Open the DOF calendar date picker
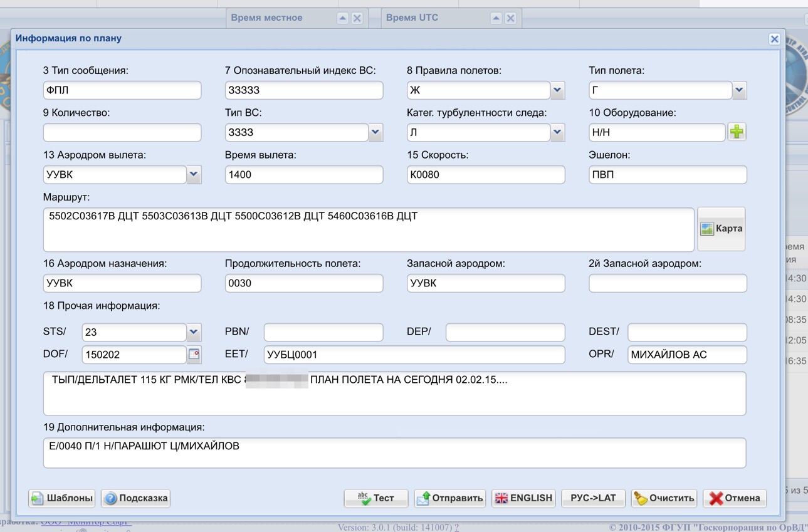Viewport: 808px width, 532px height. click(x=194, y=355)
